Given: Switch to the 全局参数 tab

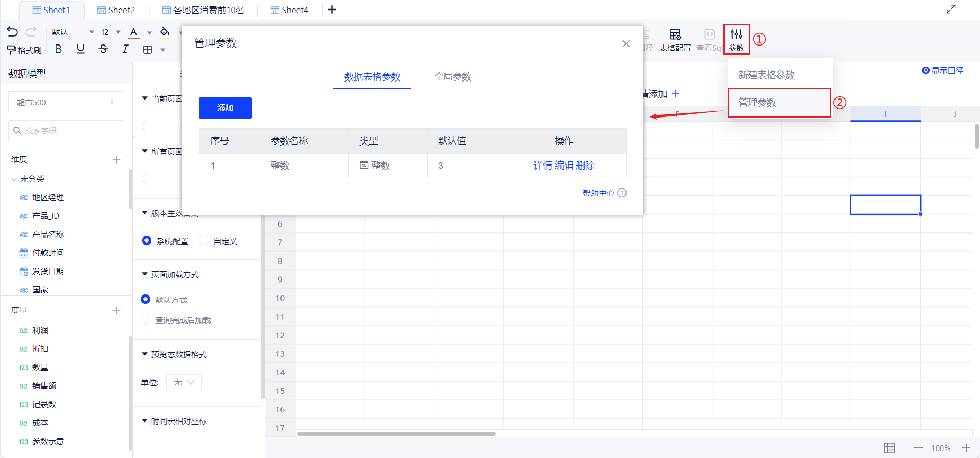Looking at the screenshot, I should coord(452,77).
